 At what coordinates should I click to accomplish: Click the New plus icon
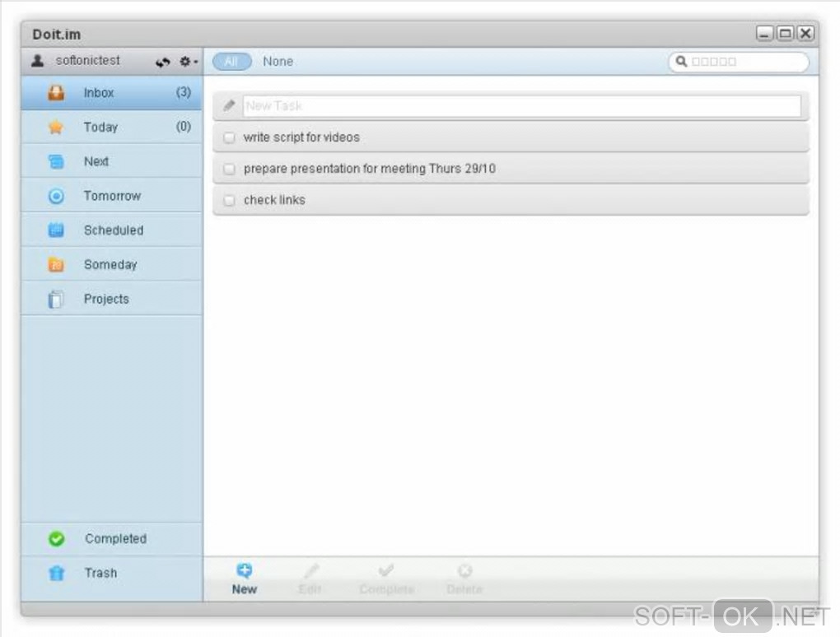point(245,570)
